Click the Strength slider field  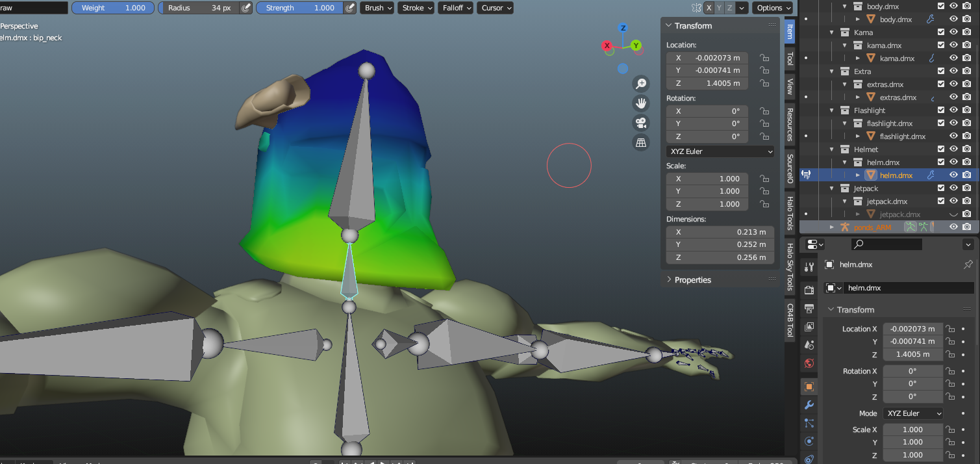pyautogui.click(x=299, y=8)
